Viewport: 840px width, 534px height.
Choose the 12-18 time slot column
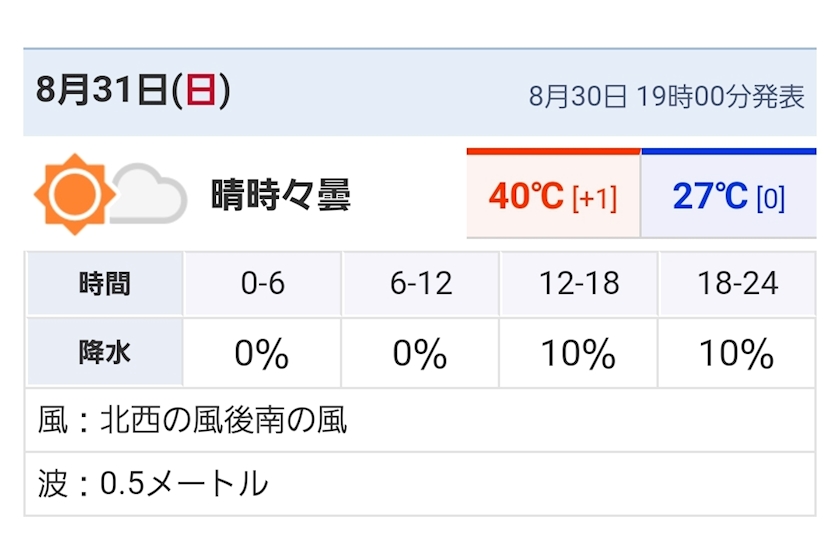click(x=578, y=284)
